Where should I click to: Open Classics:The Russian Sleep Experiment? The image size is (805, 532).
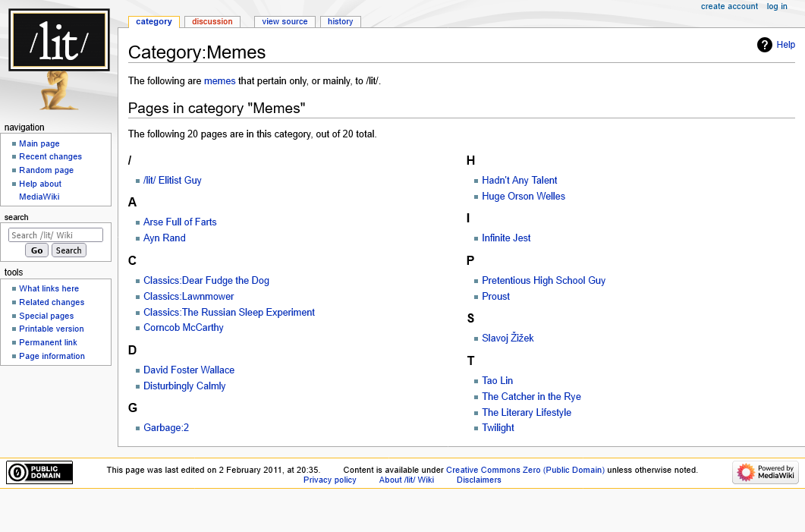[x=229, y=312]
